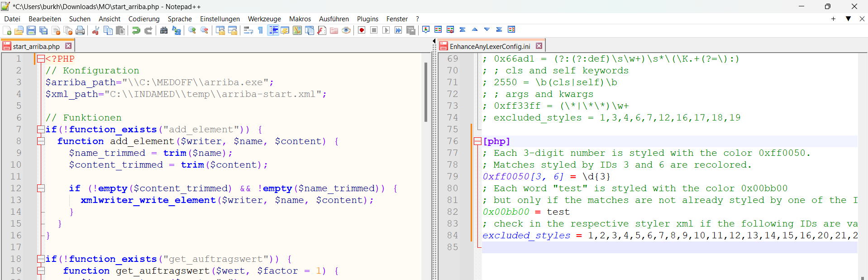Open the Codierung menu

[144, 19]
